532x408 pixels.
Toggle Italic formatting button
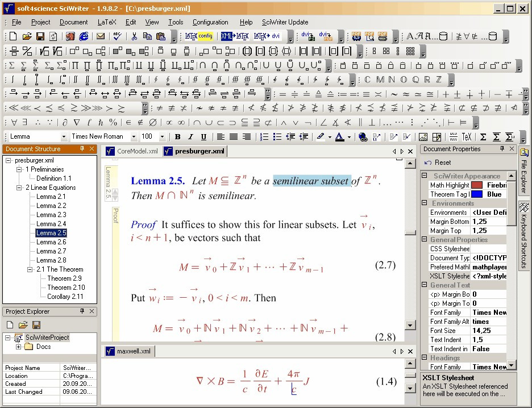click(190, 137)
